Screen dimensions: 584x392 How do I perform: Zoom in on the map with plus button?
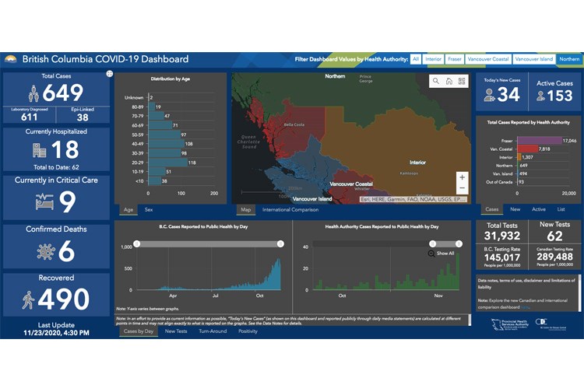[463, 177]
